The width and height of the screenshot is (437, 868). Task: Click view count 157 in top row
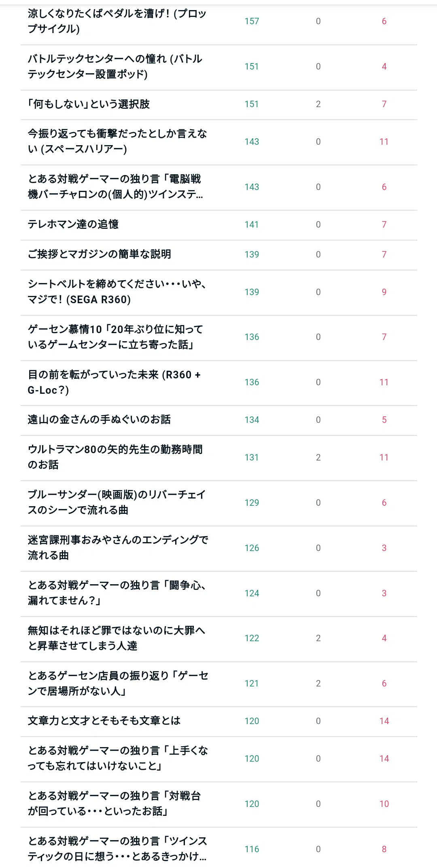click(x=252, y=21)
